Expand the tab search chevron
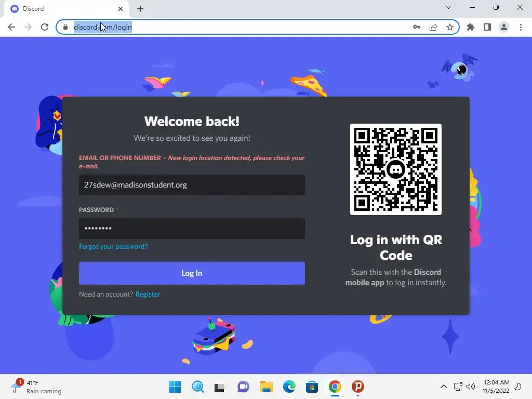The width and height of the screenshot is (532, 399). coord(448,7)
